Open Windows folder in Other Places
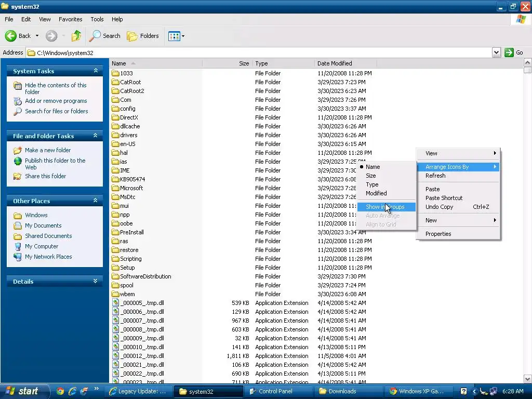This screenshot has height=399, width=532. pyautogui.click(x=36, y=215)
